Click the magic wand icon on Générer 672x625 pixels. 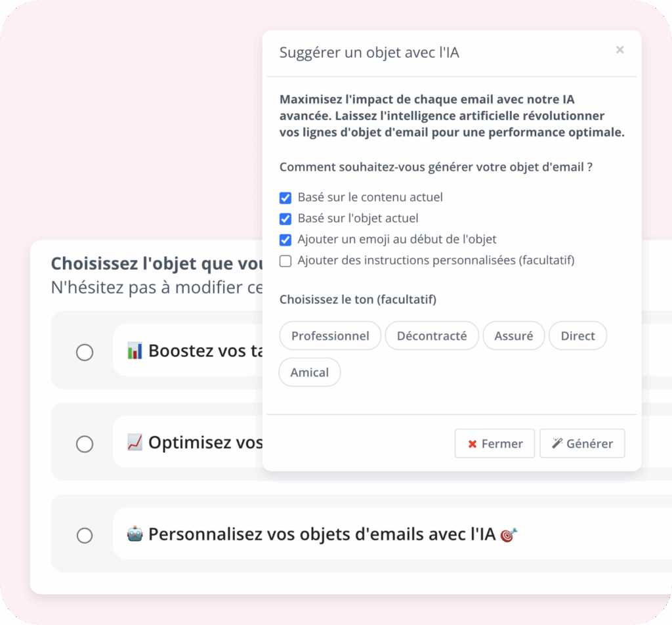557,443
